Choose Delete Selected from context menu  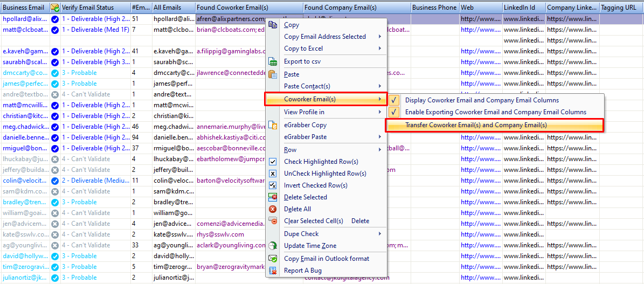[306, 197]
